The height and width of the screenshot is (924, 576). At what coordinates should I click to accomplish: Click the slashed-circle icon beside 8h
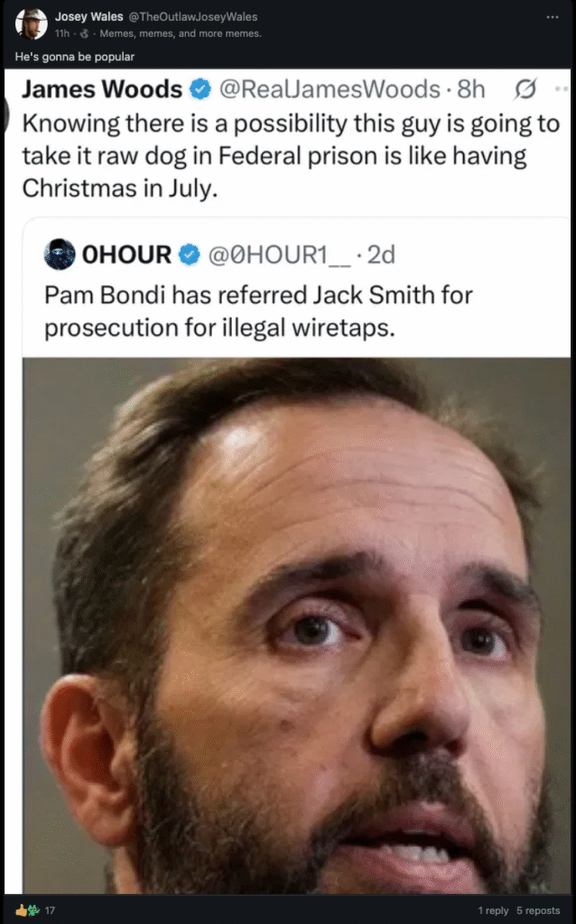coord(525,89)
